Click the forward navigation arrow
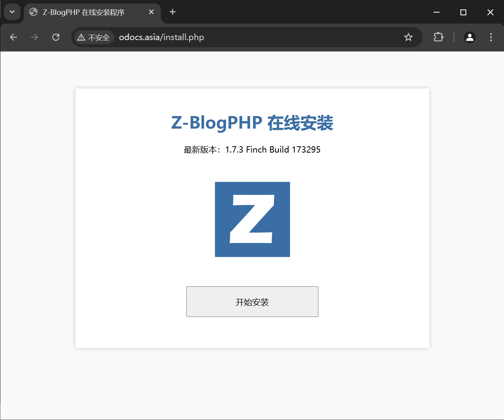The width and height of the screenshot is (504, 420). 35,37
